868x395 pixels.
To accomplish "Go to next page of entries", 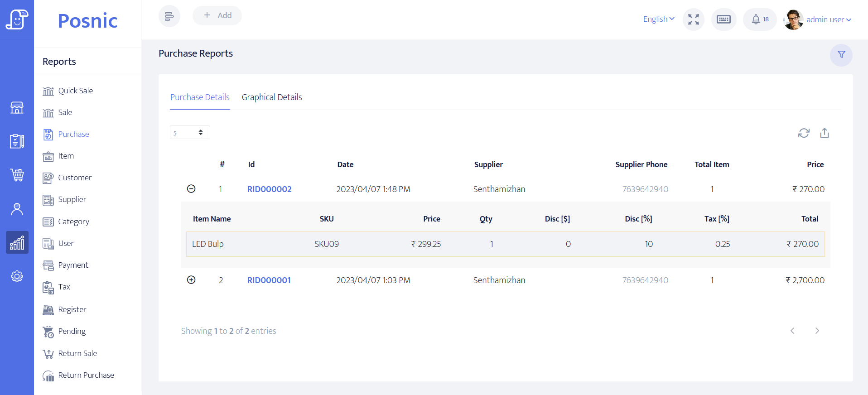I will 817,331.
